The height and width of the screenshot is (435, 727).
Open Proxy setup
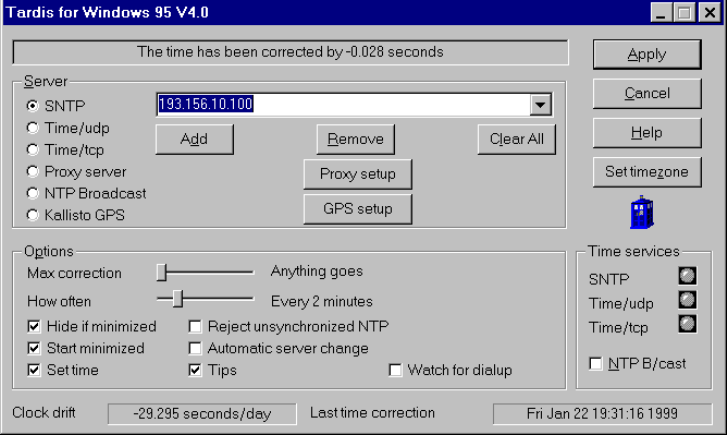point(357,174)
